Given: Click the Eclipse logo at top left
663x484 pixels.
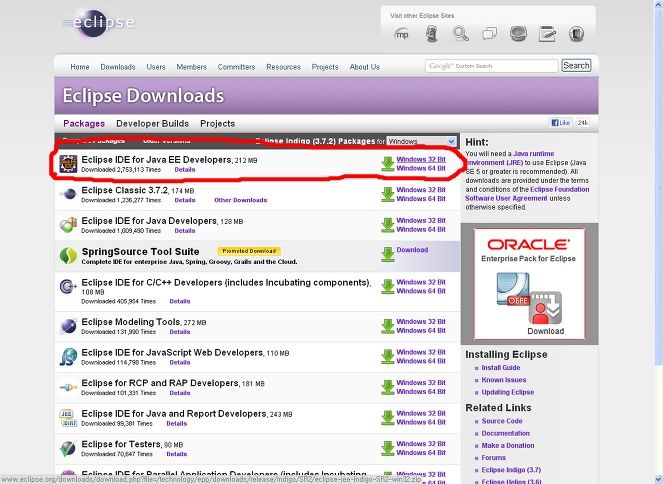Looking at the screenshot, I should [x=99, y=23].
